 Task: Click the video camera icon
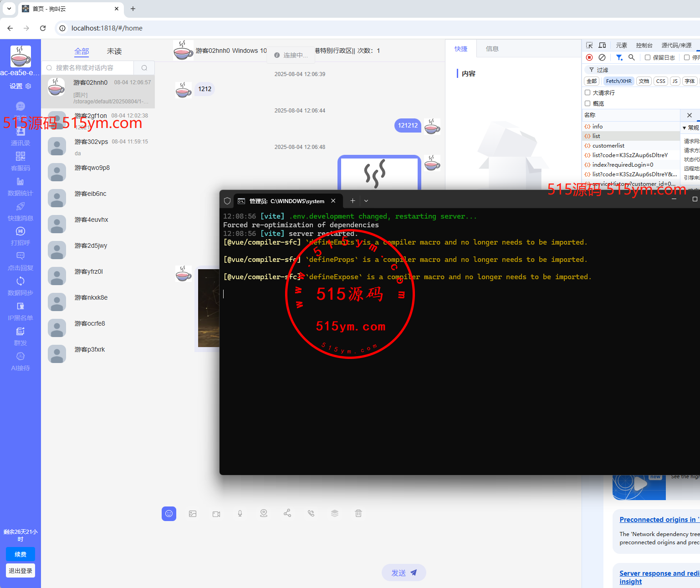216,514
